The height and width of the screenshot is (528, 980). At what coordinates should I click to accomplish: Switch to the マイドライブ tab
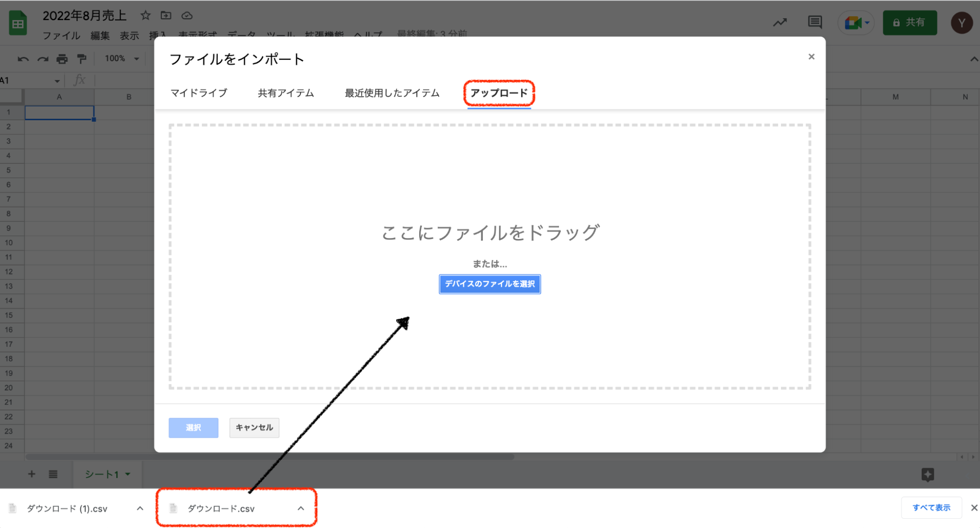pos(199,93)
